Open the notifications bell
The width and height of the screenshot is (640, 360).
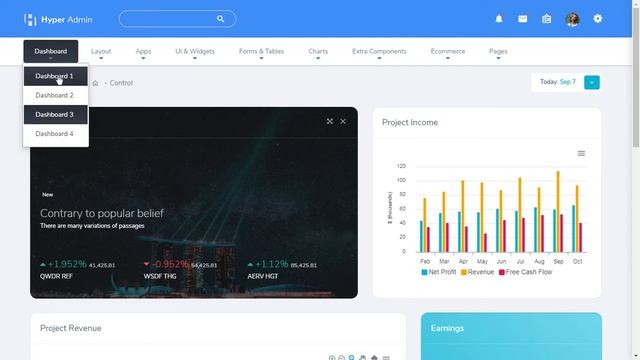[x=499, y=19]
